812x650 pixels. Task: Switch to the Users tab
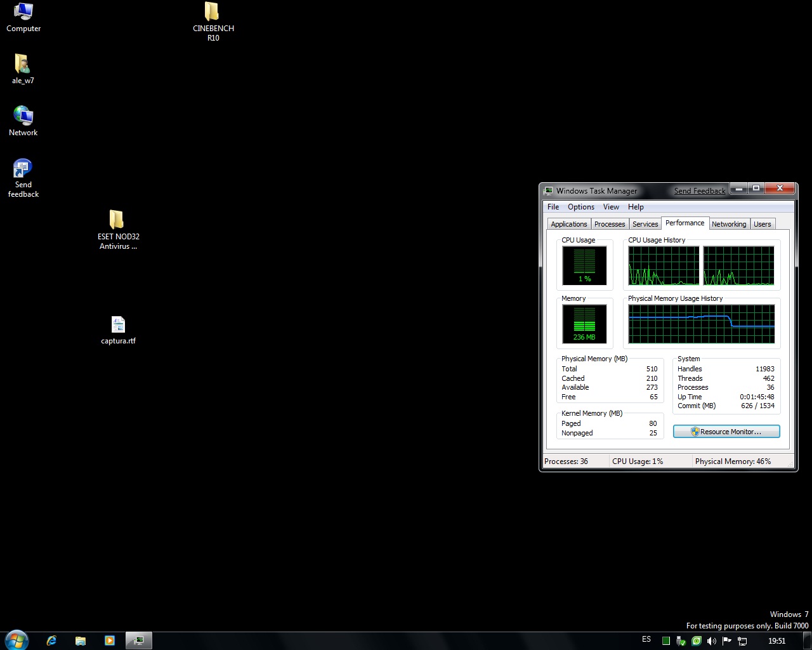coord(763,224)
